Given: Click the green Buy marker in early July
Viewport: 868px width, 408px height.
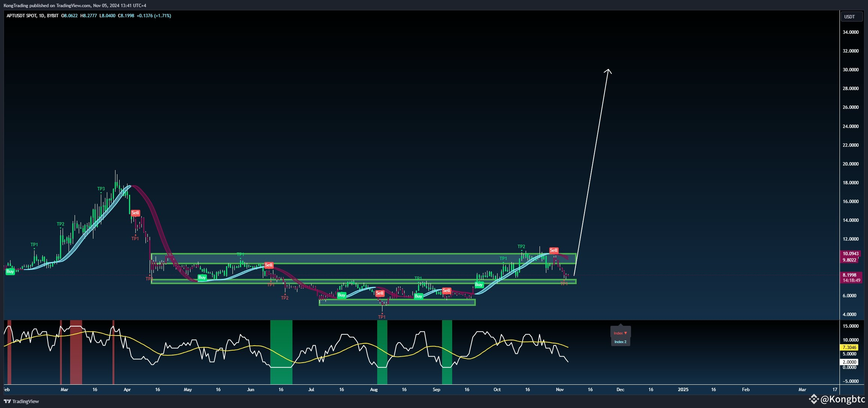Looking at the screenshot, I should [x=341, y=295].
